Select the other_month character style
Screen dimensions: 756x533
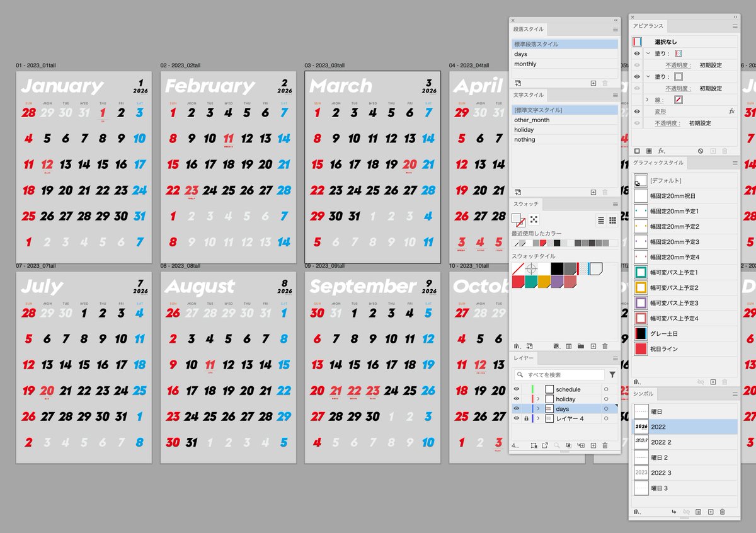[565, 120]
